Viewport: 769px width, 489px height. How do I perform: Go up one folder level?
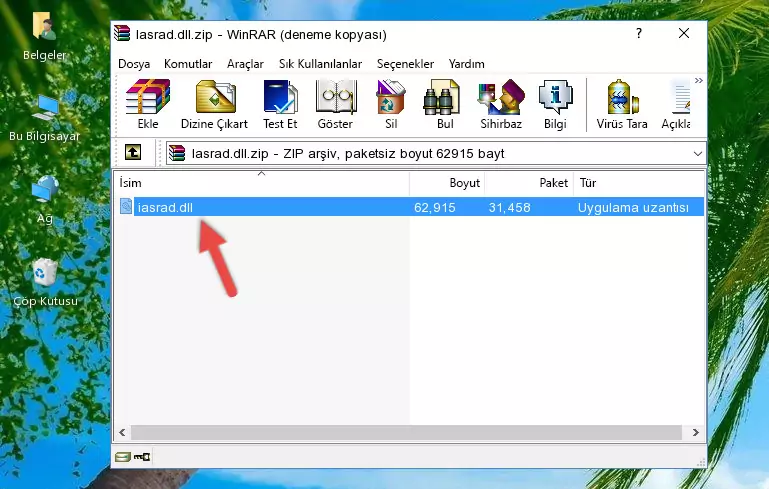tap(133, 152)
